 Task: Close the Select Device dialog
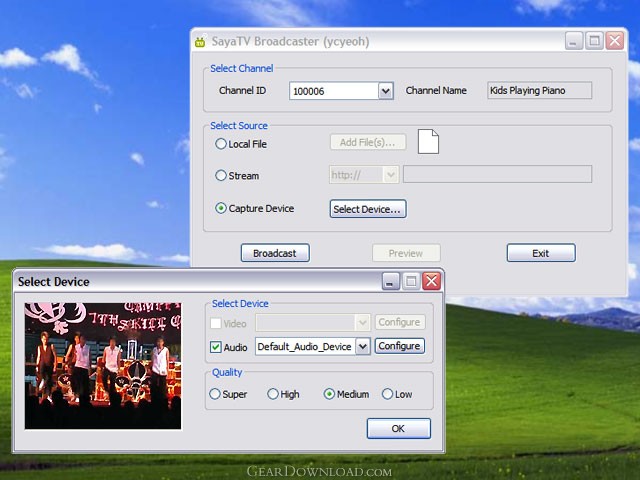point(431,281)
